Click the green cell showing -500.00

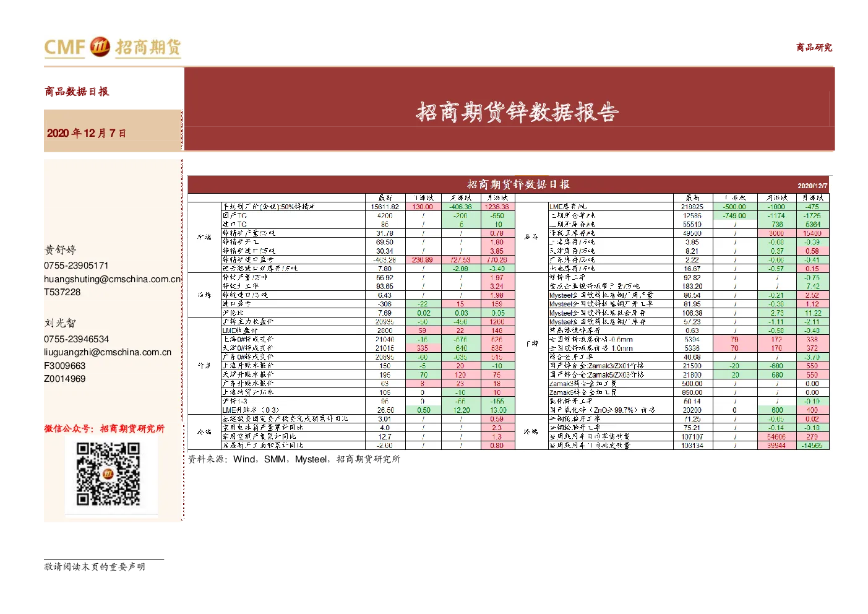point(735,207)
